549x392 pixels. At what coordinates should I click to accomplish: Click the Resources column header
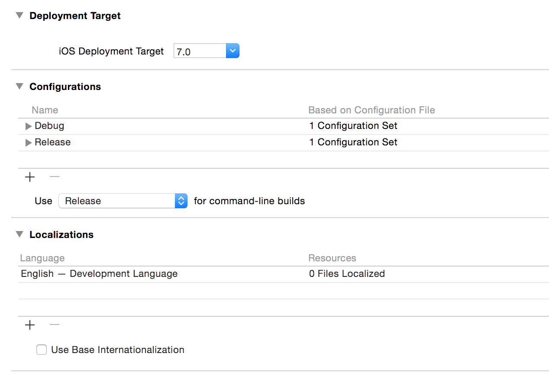(332, 258)
